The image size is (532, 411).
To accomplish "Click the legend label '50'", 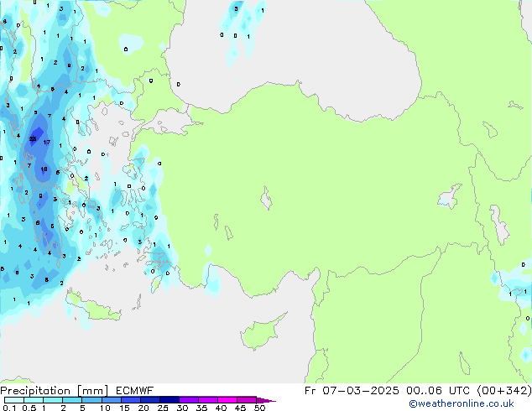I will pyautogui.click(x=259, y=408).
